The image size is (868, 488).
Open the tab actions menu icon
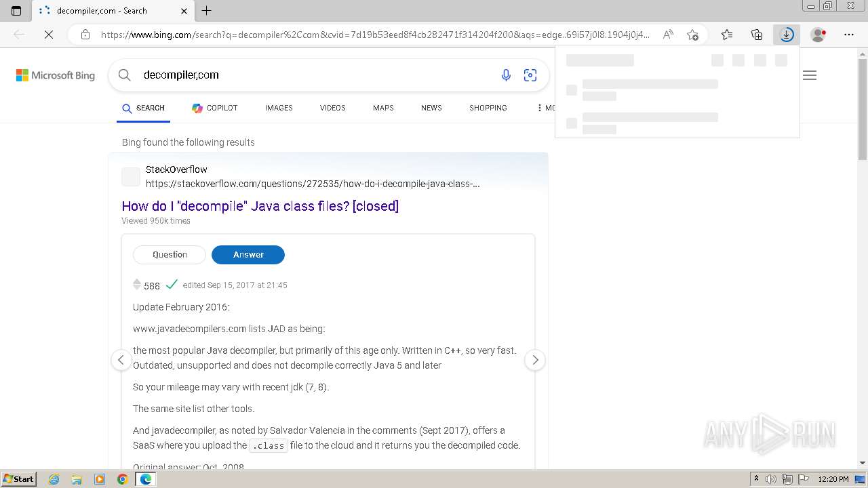click(16, 11)
